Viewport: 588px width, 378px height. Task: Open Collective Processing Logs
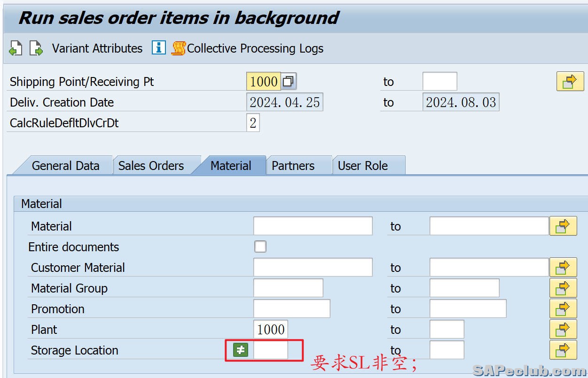[x=248, y=48]
